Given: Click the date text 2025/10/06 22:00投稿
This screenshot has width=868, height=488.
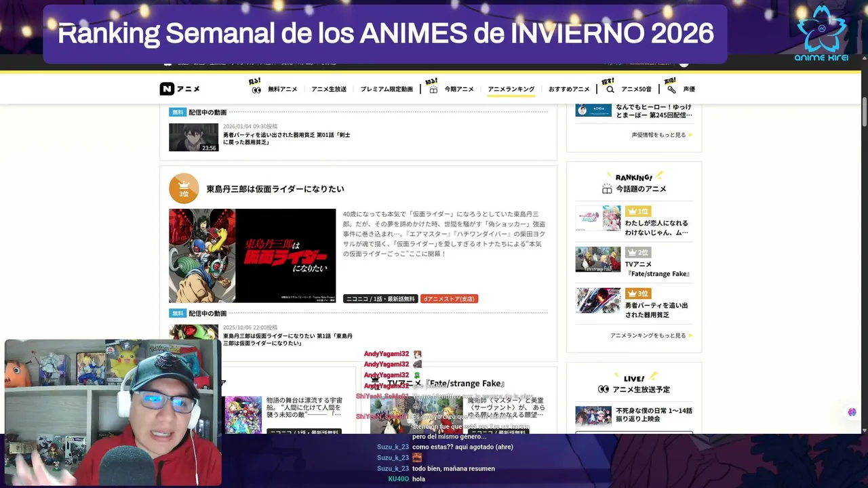Looking at the screenshot, I should point(250,327).
